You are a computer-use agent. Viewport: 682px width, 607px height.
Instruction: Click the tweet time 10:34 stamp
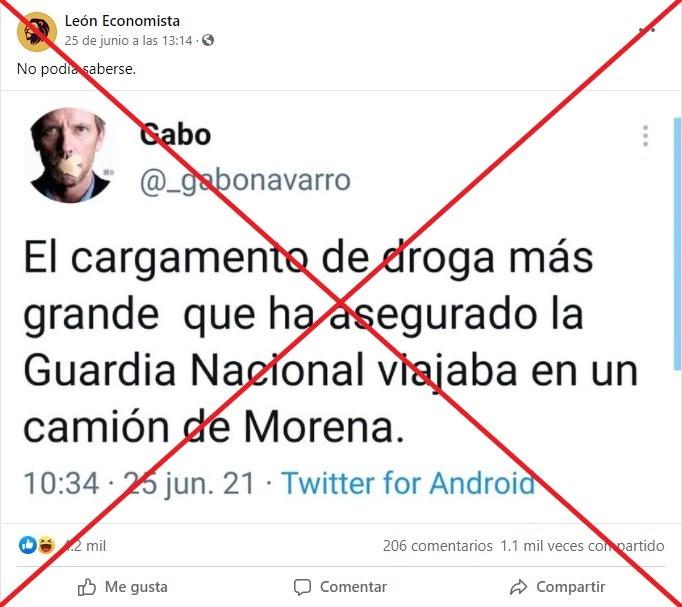(x=61, y=484)
